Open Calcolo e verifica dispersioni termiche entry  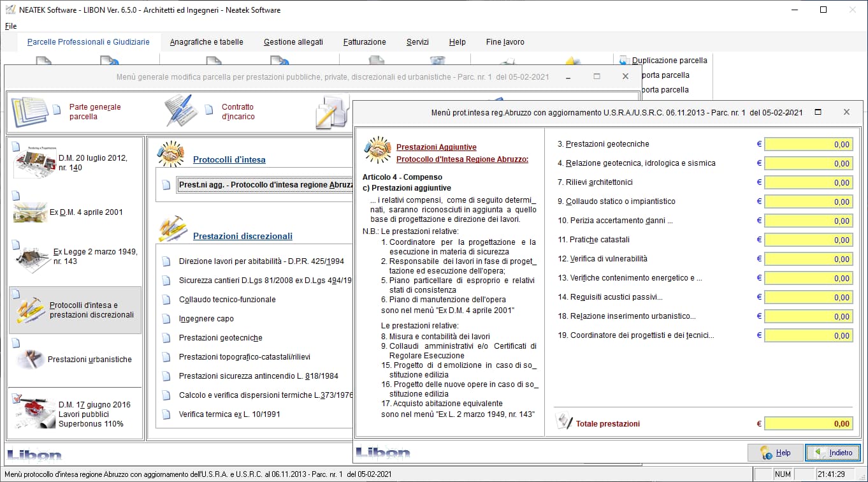[x=265, y=395]
